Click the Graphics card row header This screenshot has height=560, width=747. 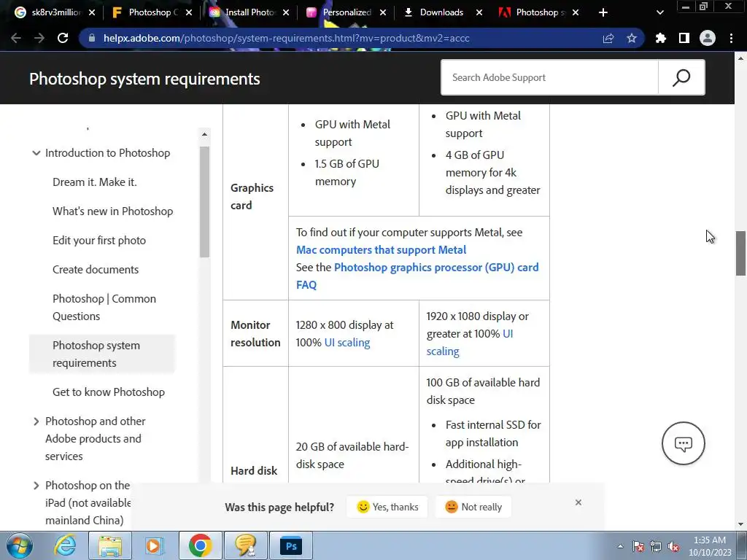(x=252, y=197)
